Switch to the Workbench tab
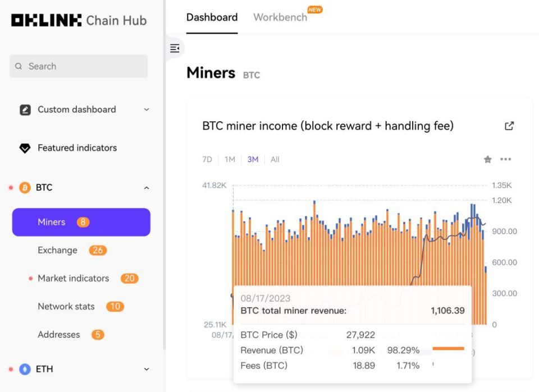539x392 pixels. coord(280,17)
